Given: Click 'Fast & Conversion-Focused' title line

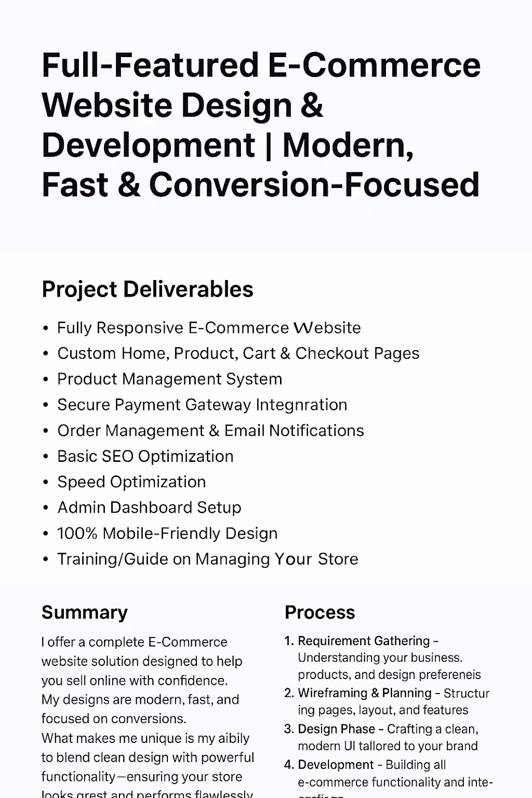Looking at the screenshot, I should [x=261, y=185].
